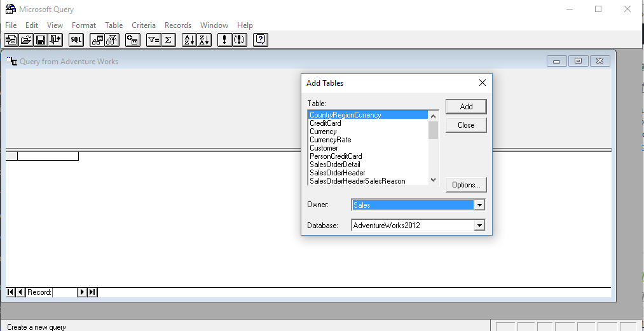This screenshot has width=644, height=331.
Task: Maximize the Microsoft Query window
Action: click(598, 9)
